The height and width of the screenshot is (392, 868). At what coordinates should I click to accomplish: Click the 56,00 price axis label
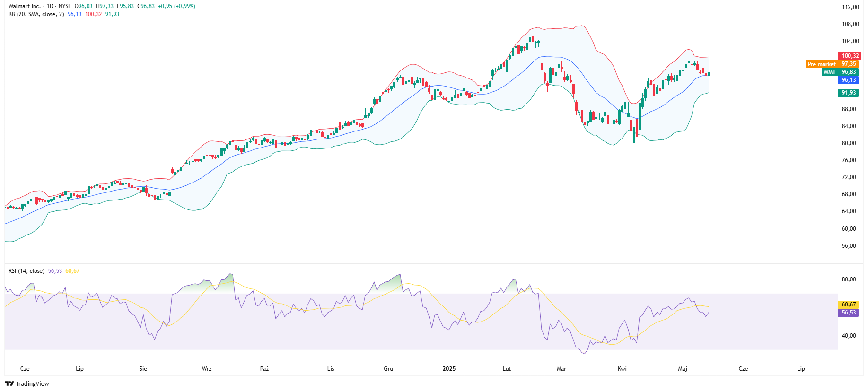pos(849,246)
